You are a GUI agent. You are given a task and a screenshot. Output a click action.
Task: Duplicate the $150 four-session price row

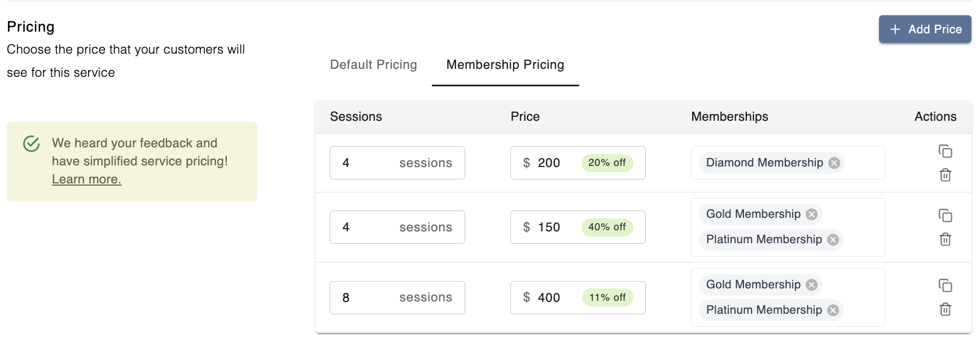(x=945, y=216)
